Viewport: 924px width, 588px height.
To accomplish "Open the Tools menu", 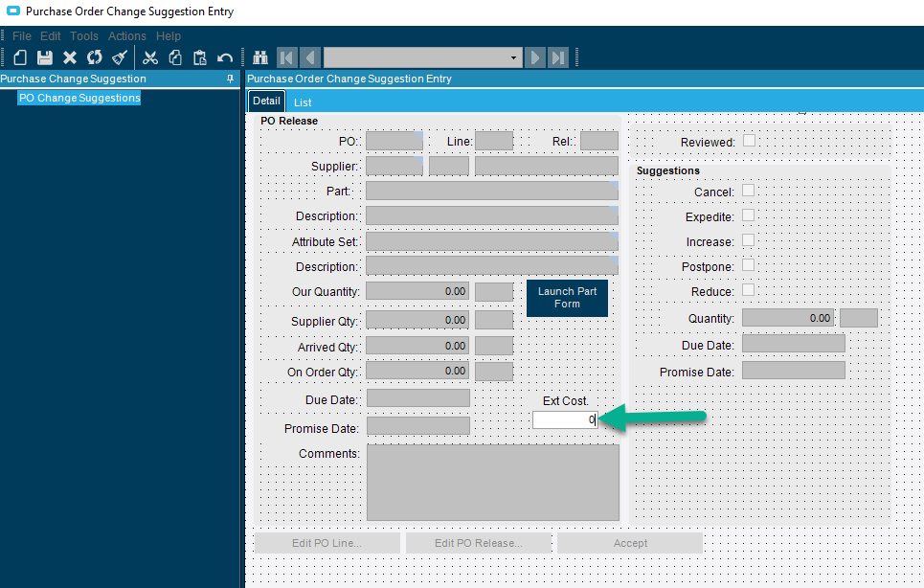I will pos(84,36).
